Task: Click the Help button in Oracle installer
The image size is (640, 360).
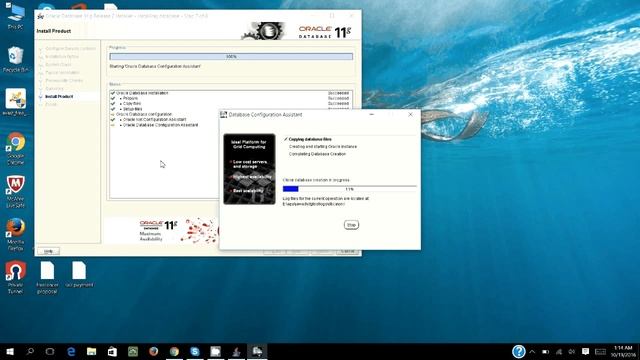Action: point(49,251)
